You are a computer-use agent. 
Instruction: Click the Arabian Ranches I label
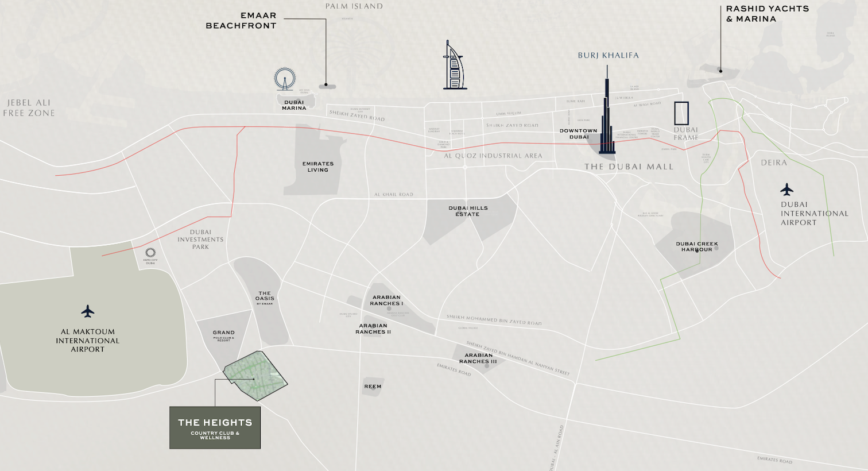[386, 300]
